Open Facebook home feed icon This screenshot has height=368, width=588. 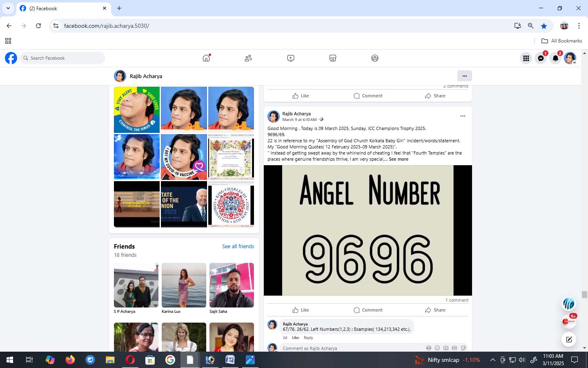coord(206,58)
